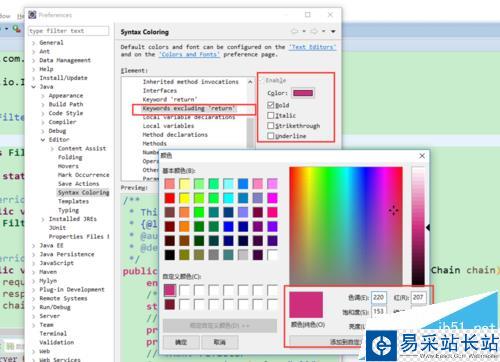Collapse the Java tree node
The width and height of the screenshot is (500, 362).
click(x=34, y=87)
